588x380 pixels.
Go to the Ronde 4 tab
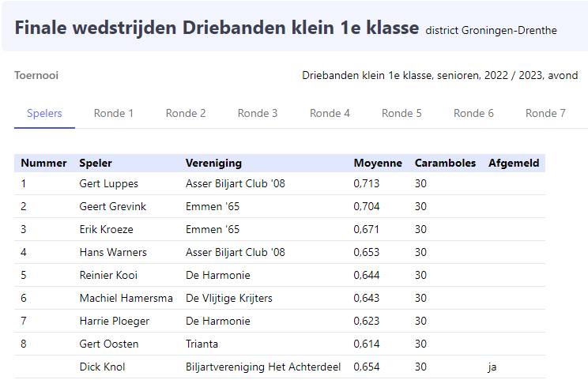[330, 113]
